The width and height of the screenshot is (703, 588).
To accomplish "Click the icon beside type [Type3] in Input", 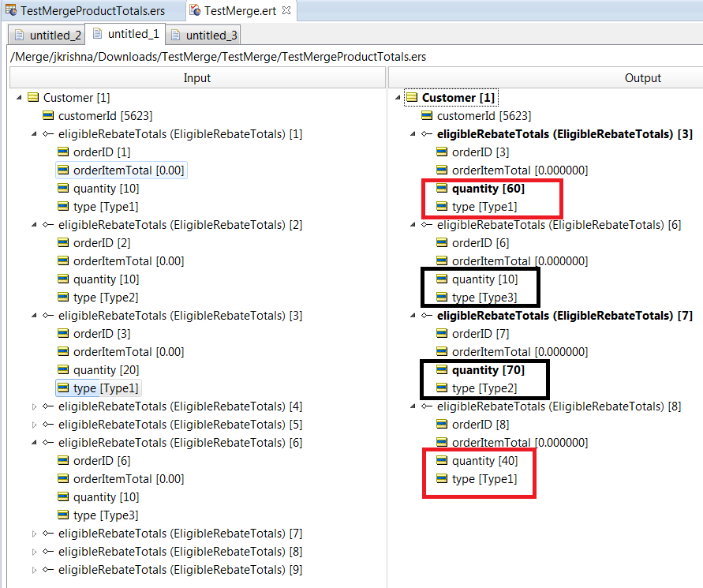I will coord(63,515).
